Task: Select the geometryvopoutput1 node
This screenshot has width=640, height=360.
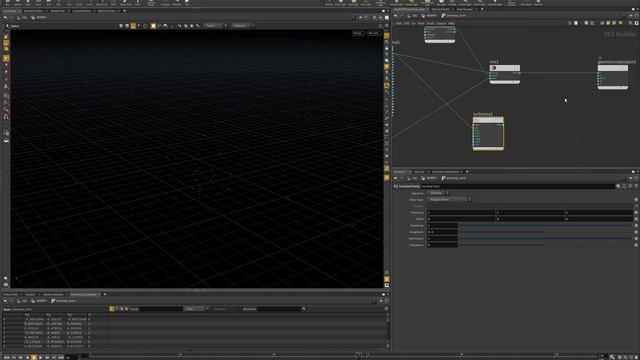Action: click(x=612, y=76)
